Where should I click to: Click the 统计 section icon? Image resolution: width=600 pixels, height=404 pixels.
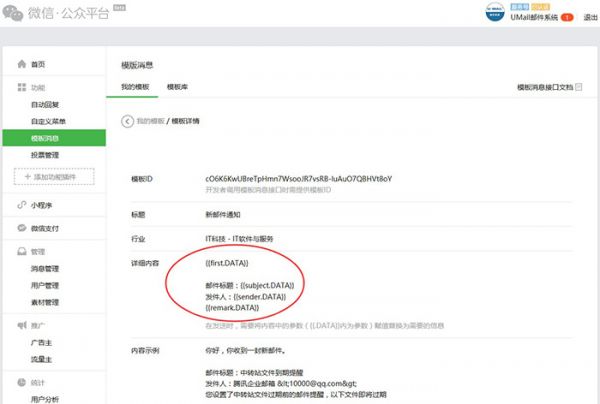click(22, 382)
